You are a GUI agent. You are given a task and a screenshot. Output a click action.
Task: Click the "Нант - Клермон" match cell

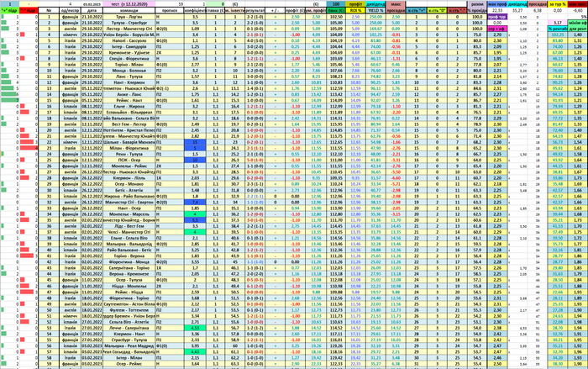tap(129, 82)
